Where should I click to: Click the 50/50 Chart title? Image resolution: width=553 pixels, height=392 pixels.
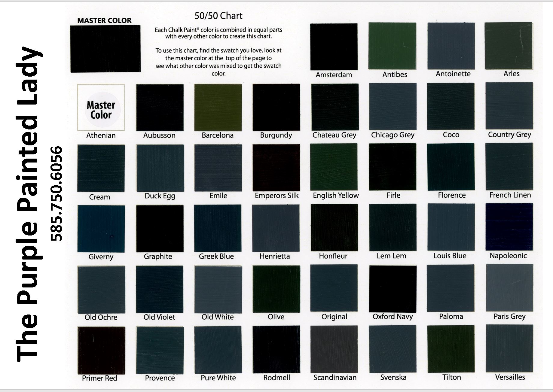pos(218,16)
